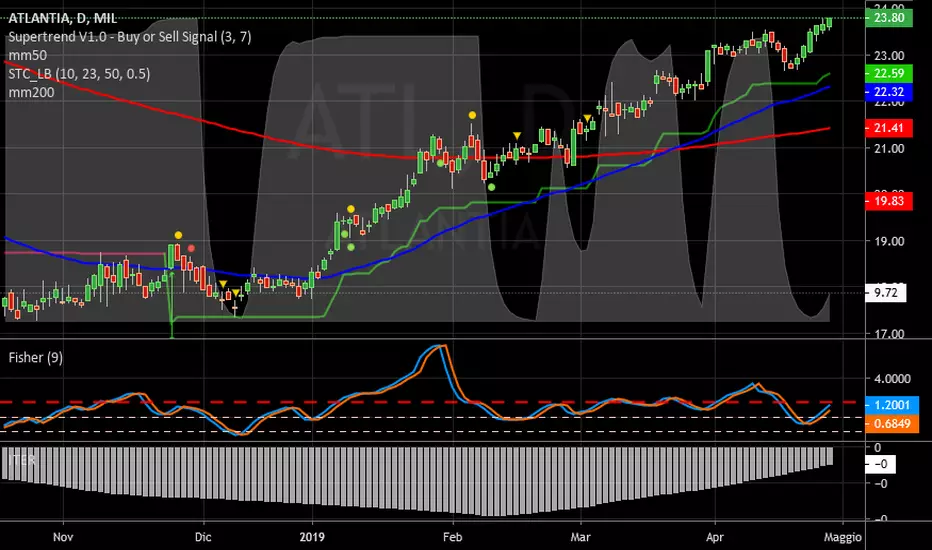Click the Mar date label on time axis
The height and width of the screenshot is (550, 932).
coord(580,537)
